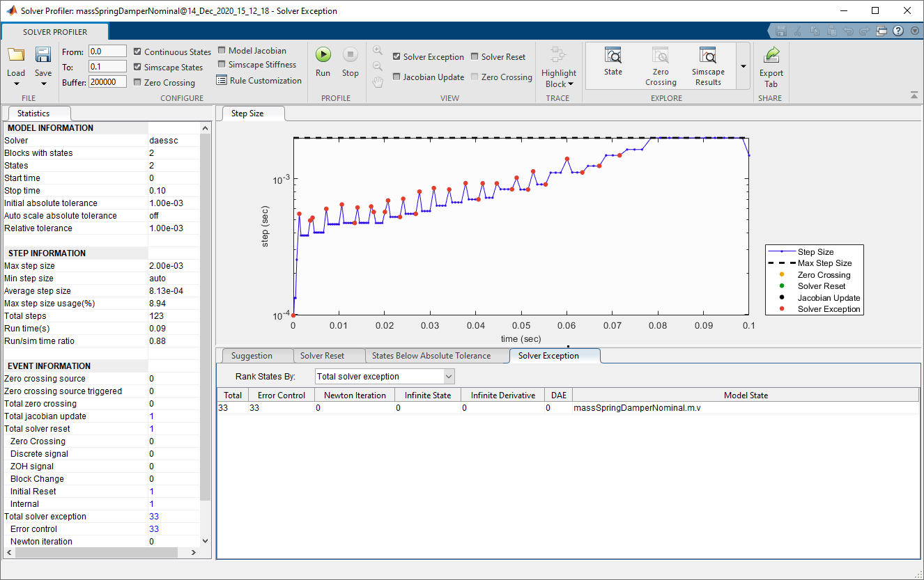Enable the Model Jacobian checkbox
This screenshot has width=924, height=580.
222,50
